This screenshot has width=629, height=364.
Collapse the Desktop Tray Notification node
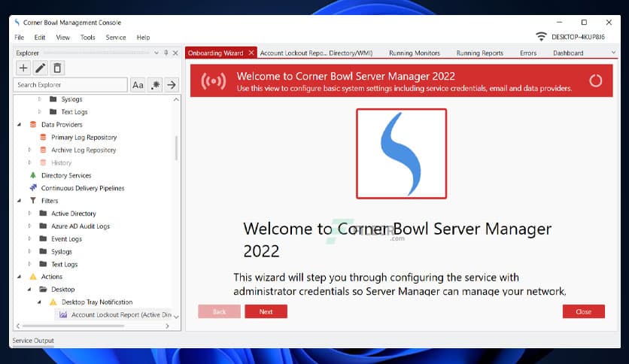click(x=39, y=302)
